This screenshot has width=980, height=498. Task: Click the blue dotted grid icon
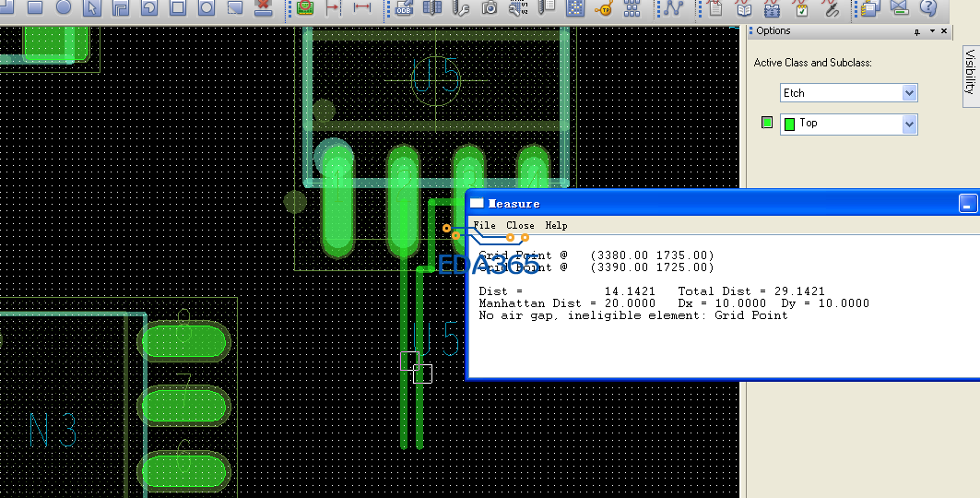pyautogui.click(x=575, y=7)
